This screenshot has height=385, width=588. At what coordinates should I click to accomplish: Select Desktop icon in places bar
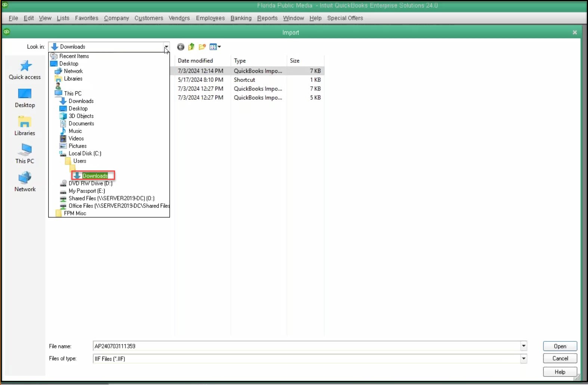(x=25, y=98)
